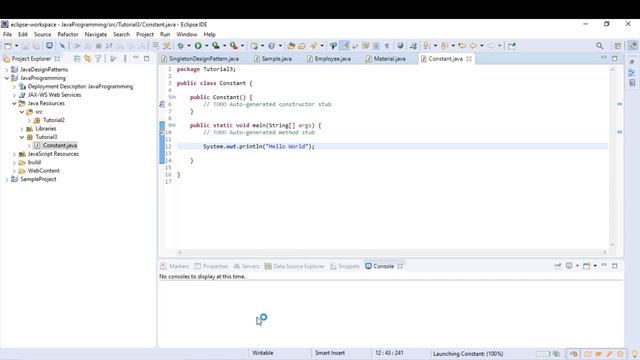
Task: Open the Navigate menu
Action: [x=96, y=34]
